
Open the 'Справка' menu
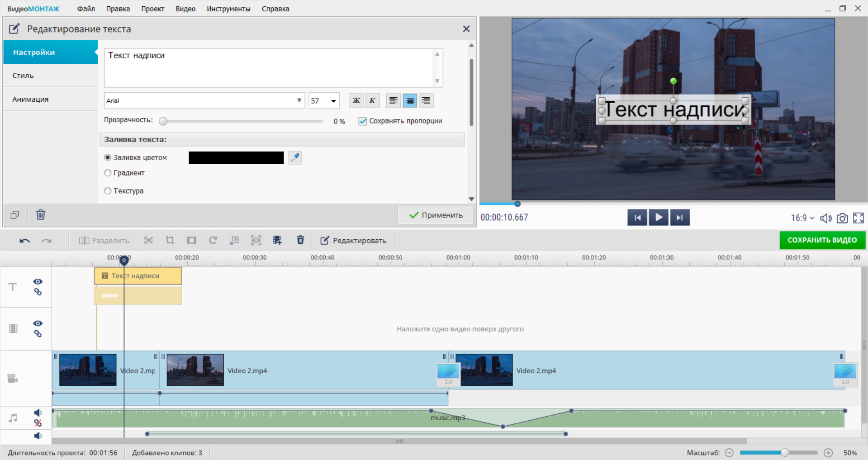[x=275, y=9]
